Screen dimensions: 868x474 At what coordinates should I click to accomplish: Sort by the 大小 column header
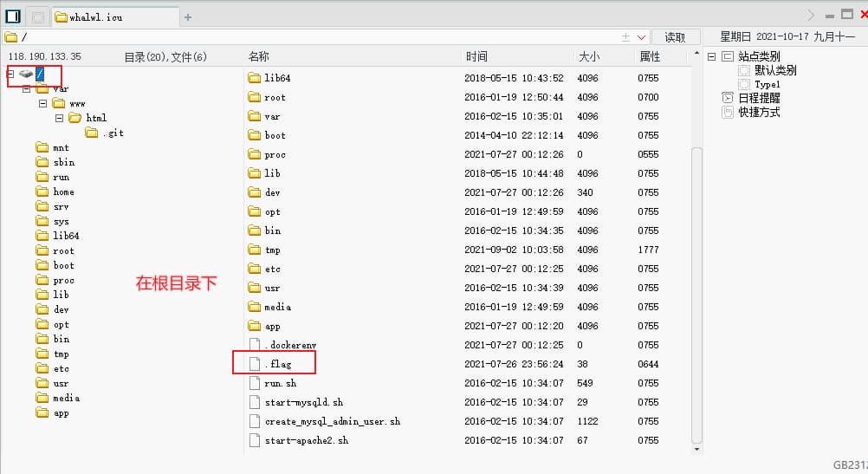588,56
